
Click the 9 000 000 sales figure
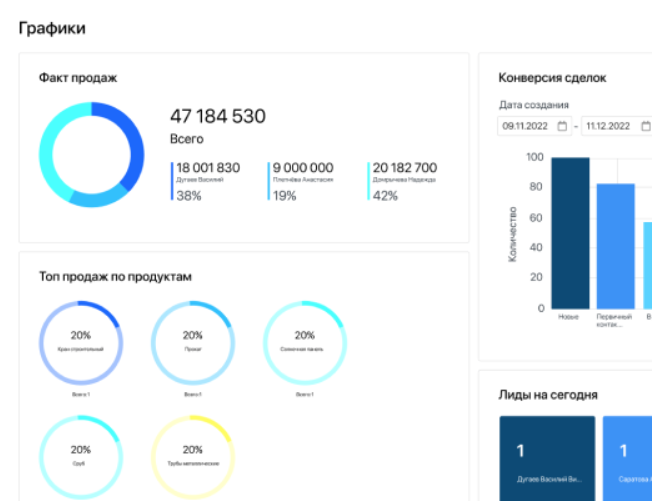coord(303,168)
